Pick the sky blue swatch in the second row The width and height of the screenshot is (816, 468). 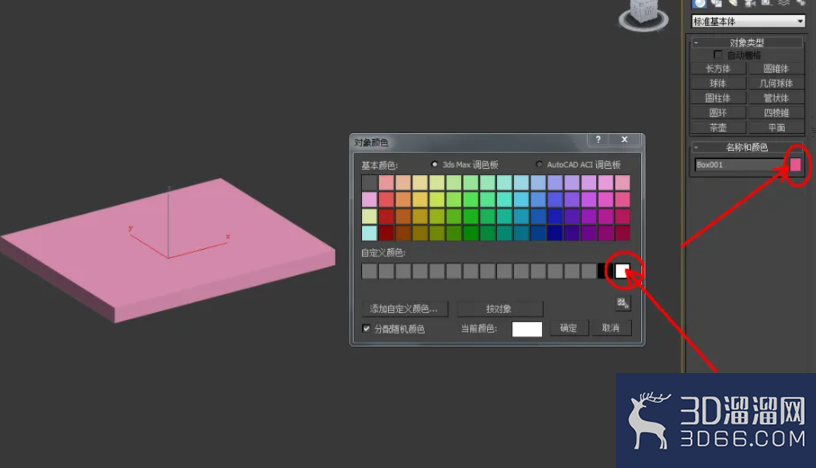(521, 199)
